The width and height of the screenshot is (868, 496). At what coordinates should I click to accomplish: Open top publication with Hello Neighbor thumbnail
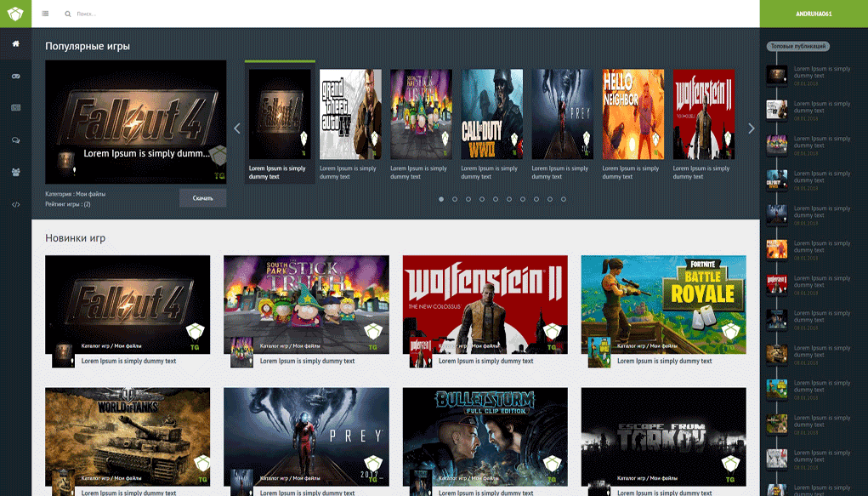point(777,250)
